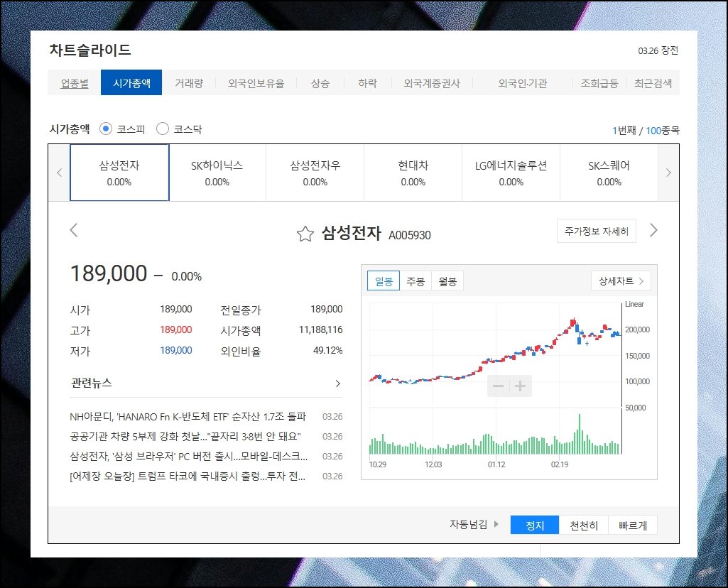
Task: Switch to the 시가총액 tab
Action: (131, 82)
